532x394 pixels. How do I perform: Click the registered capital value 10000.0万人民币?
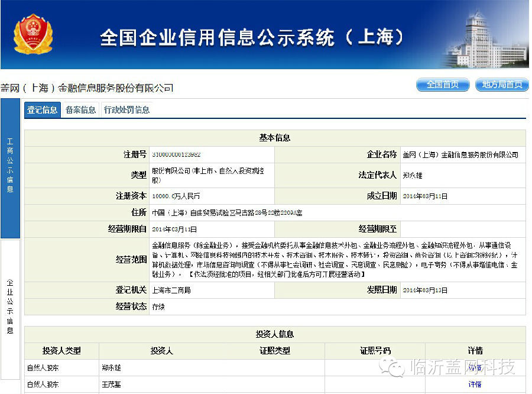pyautogui.click(x=176, y=196)
